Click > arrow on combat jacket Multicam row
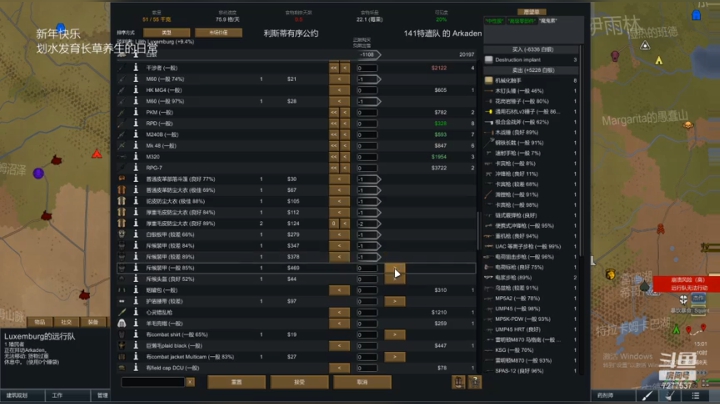This screenshot has width=720, height=404. 395,356
